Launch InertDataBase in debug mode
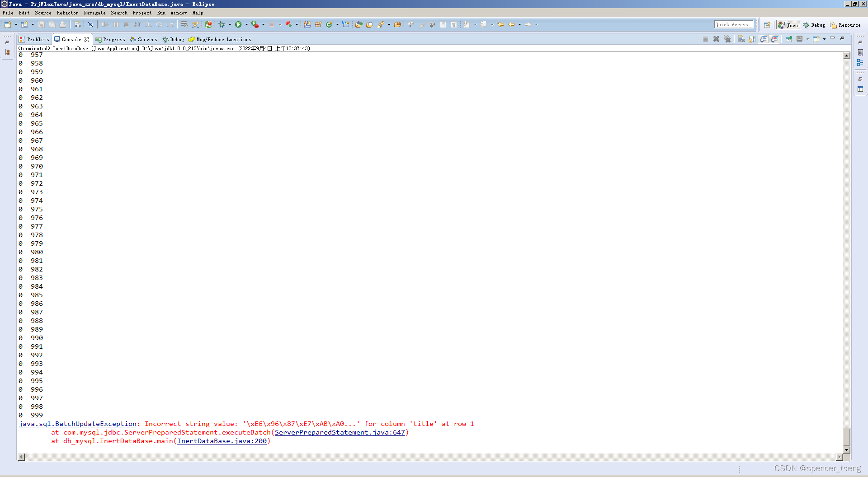The image size is (868, 477). 222,24
